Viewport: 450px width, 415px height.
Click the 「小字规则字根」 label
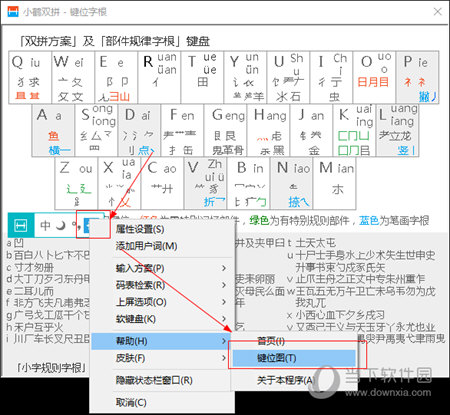pos(51,368)
